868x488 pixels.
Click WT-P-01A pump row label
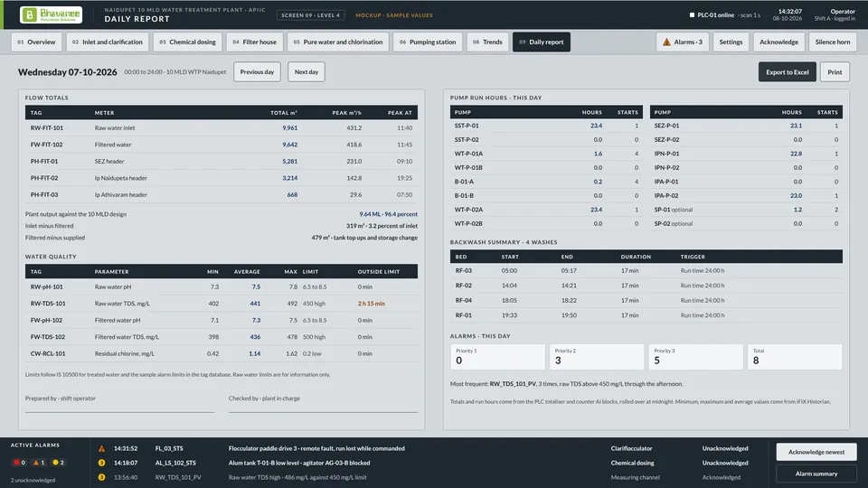point(469,154)
